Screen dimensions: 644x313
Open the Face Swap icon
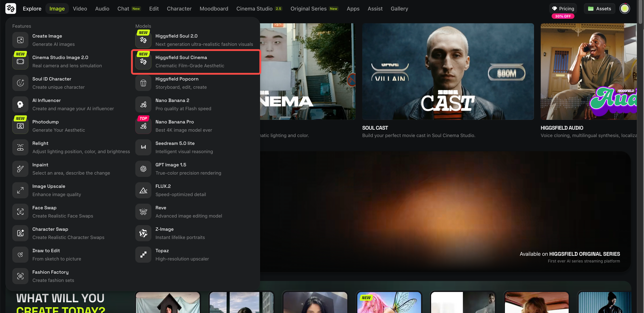coord(20,212)
